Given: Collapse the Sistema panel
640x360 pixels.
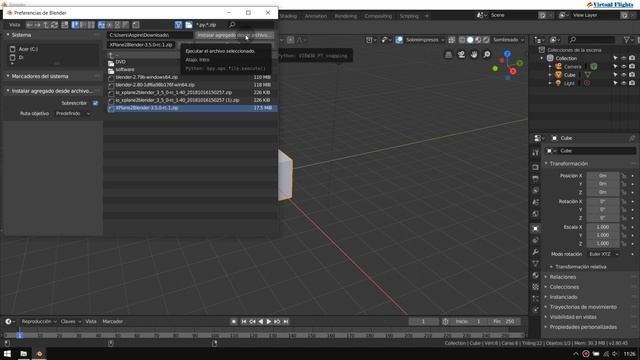Looking at the screenshot, I should click(21, 35).
